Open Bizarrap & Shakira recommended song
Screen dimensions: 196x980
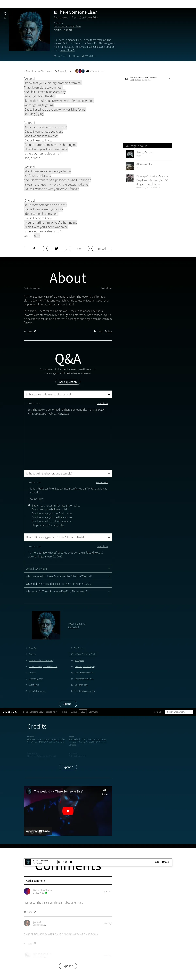[148, 181]
